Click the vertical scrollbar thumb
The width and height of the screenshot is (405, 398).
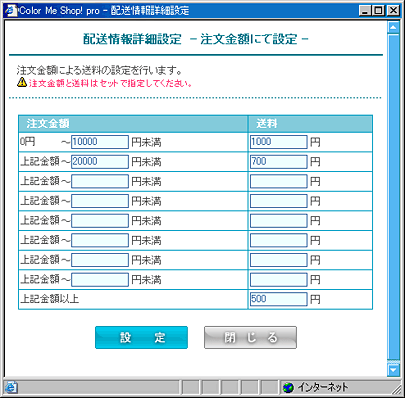pos(394,197)
